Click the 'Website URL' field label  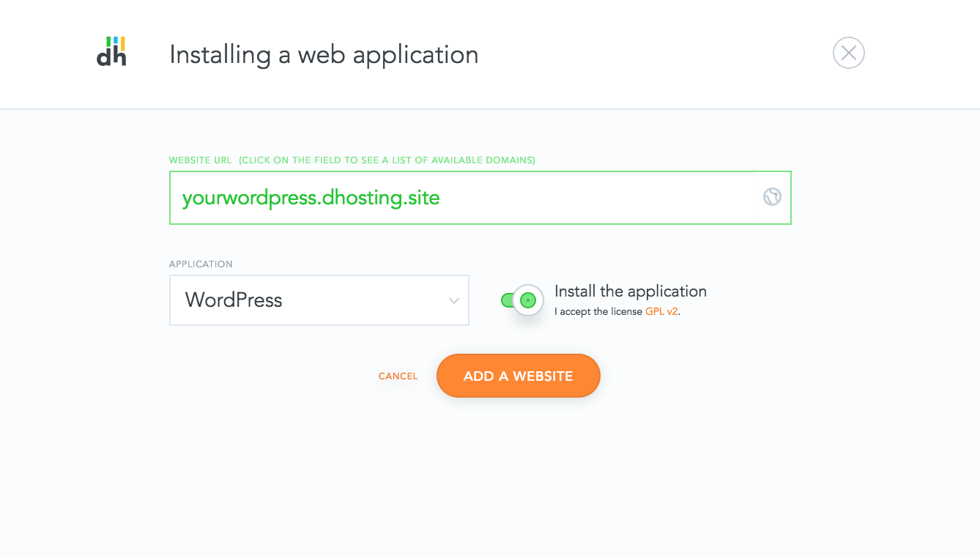(x=200, y=160)
